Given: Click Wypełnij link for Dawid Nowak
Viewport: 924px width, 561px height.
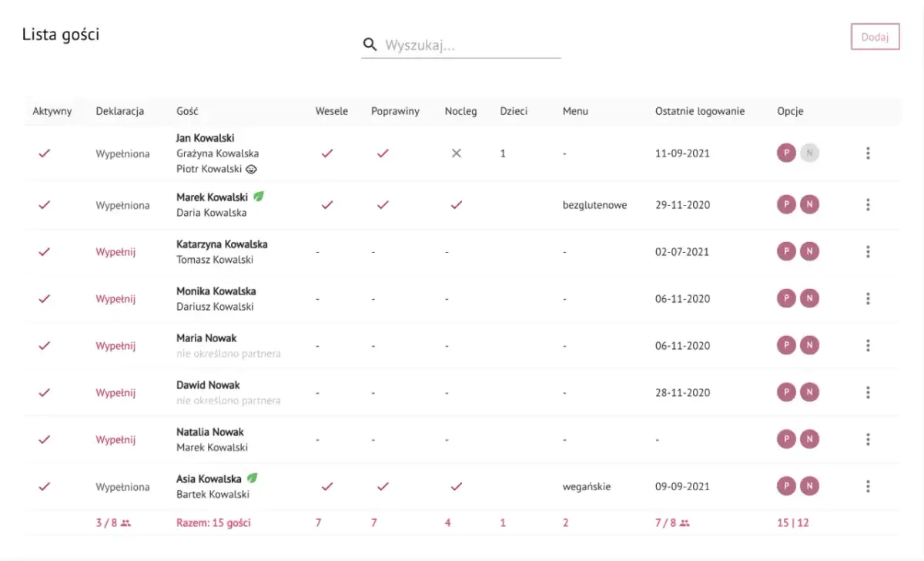Looking at the screenshot, I should [x=115, y=393].
